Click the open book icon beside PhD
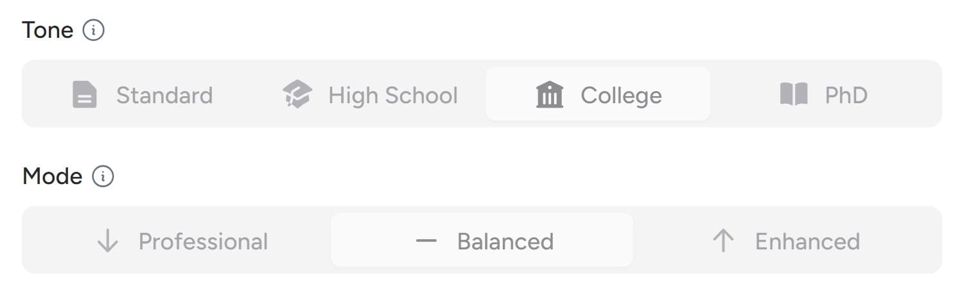 (x=794, y=95)
